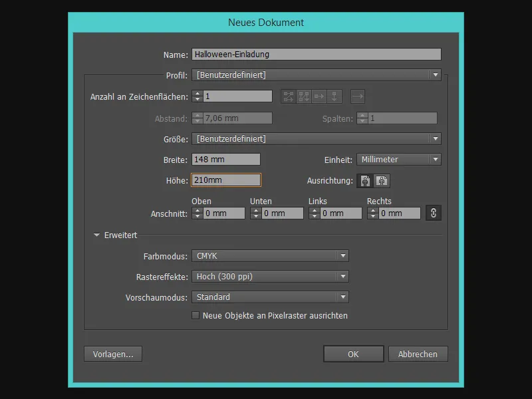Click the Höhe input field
The image size is (532, 399).
point(226,180)
